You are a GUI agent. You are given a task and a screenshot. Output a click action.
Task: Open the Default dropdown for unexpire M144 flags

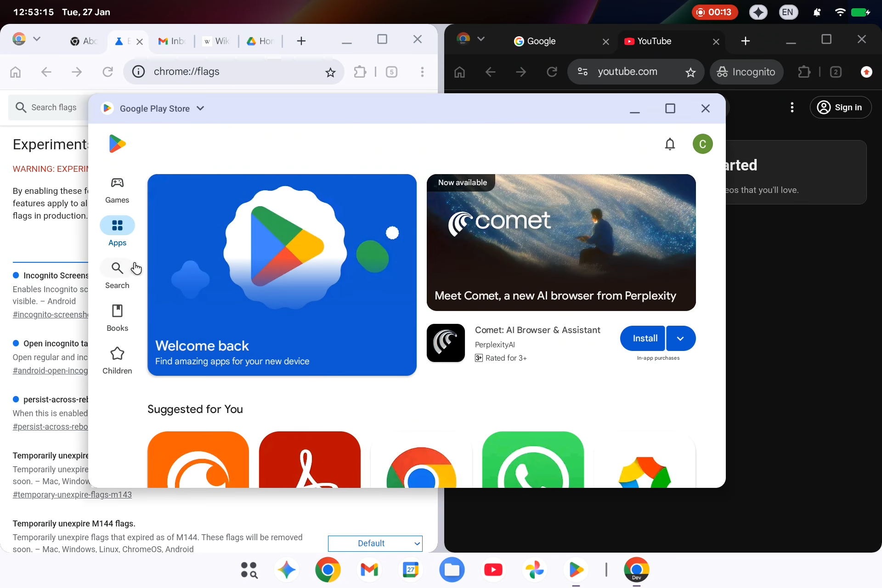[375, 543]
